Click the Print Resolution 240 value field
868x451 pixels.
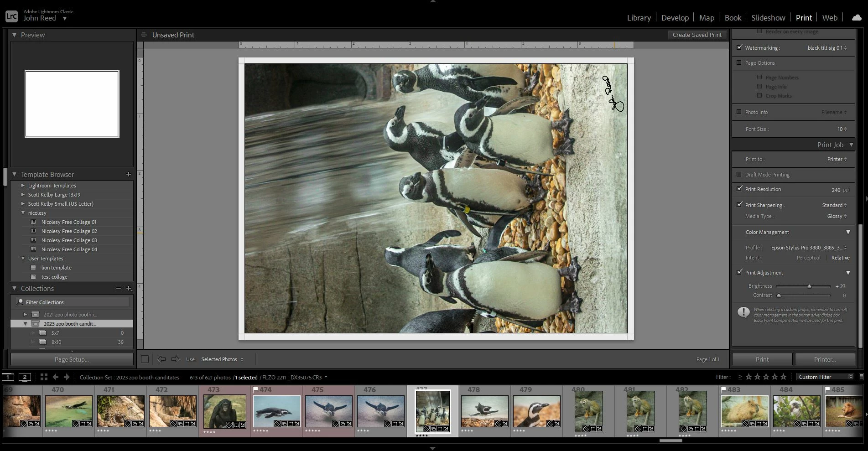[x=836, y=190]
